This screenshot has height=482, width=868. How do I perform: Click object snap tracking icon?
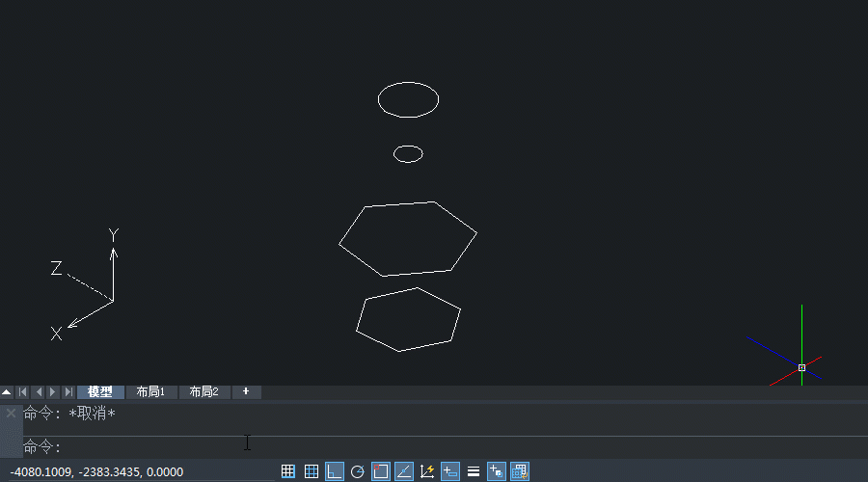click(404, 471)
